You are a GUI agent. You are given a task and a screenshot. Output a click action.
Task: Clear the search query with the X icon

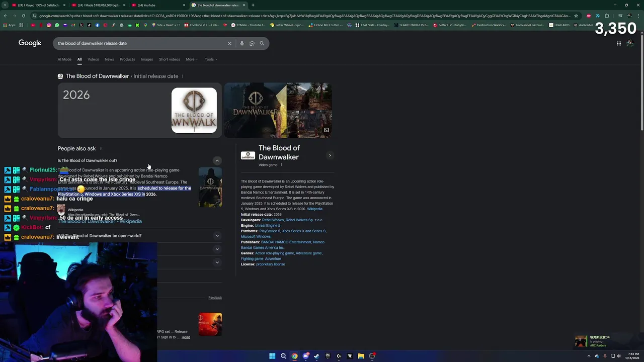pyautogui.click(x=229, y=43)
